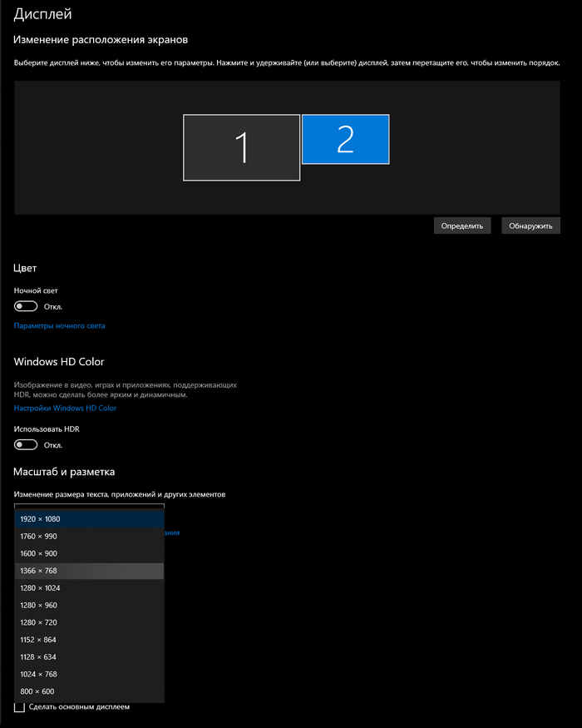The width and height of the screenshot is (582, 728).
Task: Pick the 1600 × 900 resolution
Action: pos(90,553)
